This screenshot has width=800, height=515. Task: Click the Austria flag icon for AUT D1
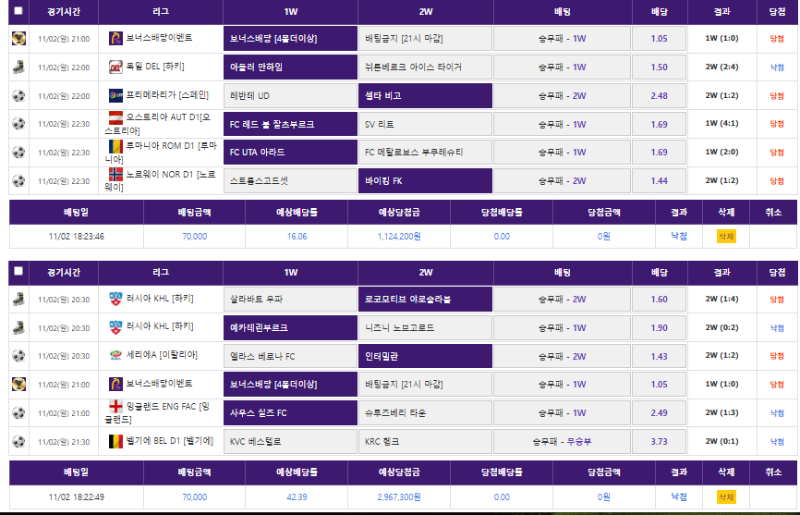[x=115, y=119]
